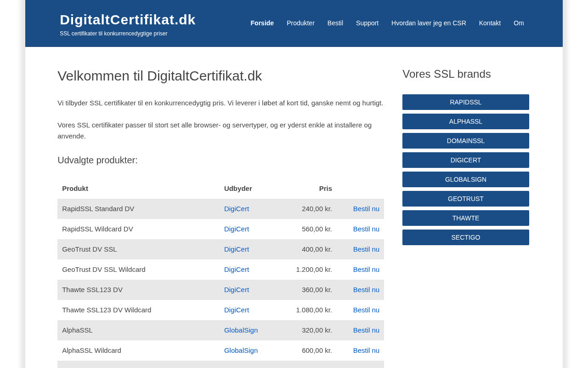Open the Produkter menu item
Screen dimensions: 588x368
pos(300,23)
